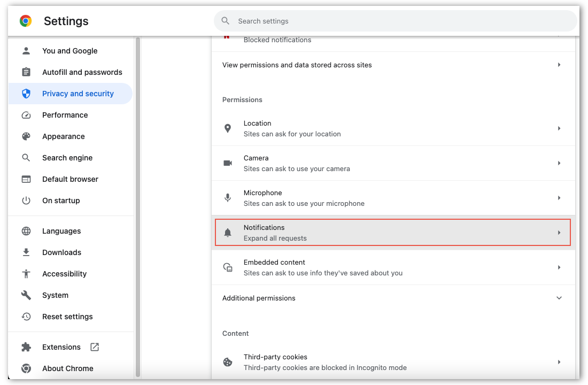
Task: Open Reset settings page
Action: pyautogui.click(x=67, y=316)
